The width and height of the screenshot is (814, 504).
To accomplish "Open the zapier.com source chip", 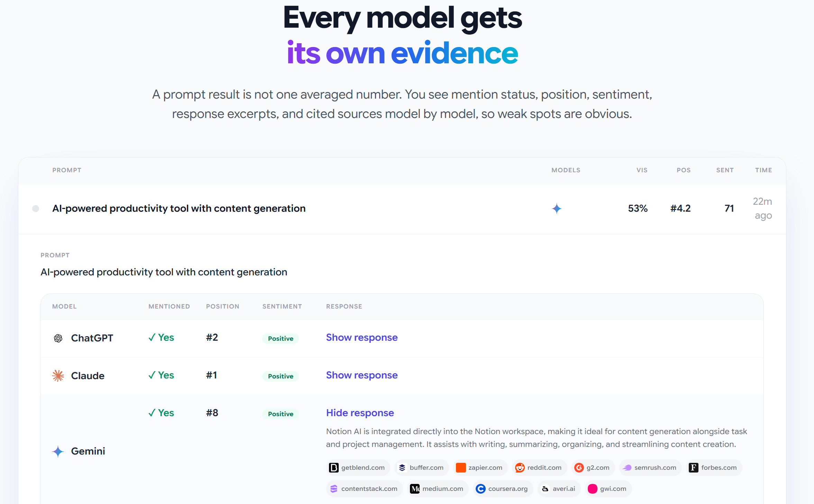I will pos(480,467).
